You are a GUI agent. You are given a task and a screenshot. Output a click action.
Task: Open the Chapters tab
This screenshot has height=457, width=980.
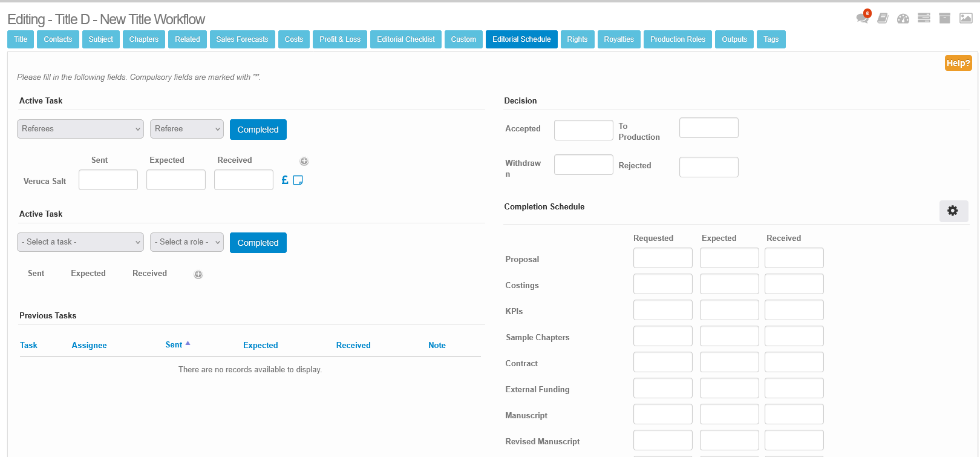(x=144, y=39)
